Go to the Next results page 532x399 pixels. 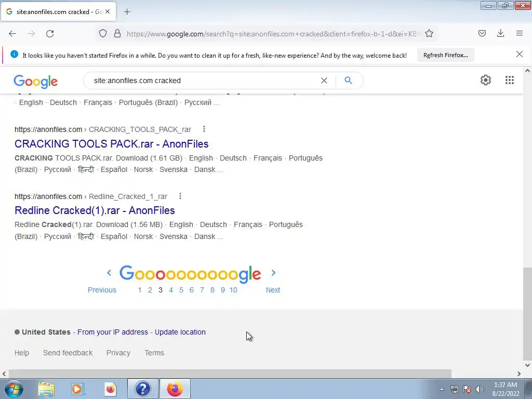(x=273, y=290)
